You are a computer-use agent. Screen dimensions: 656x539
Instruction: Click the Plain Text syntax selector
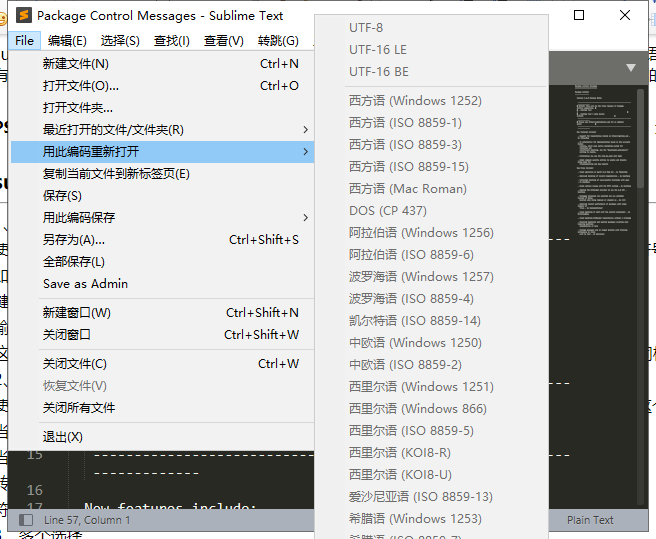point(590,520)
